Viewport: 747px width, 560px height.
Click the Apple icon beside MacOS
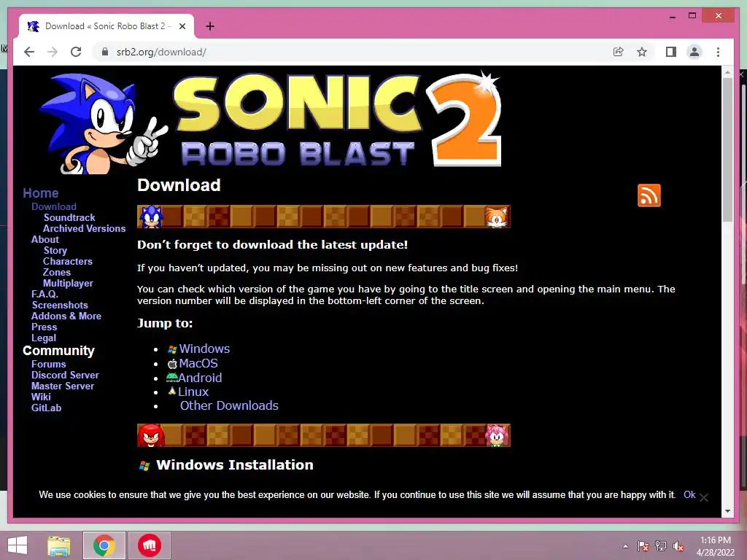172,364
